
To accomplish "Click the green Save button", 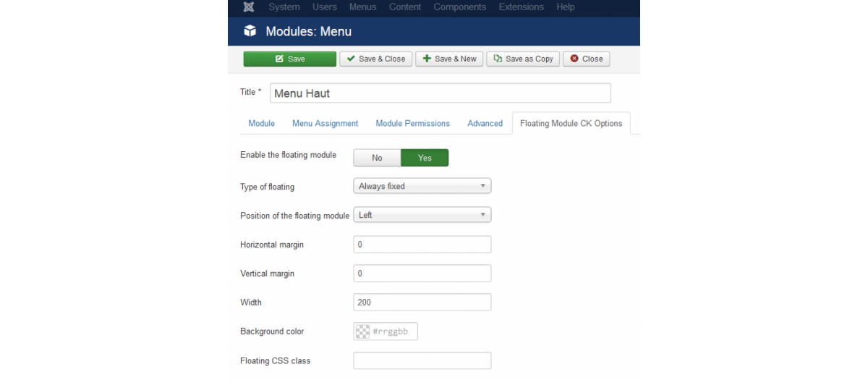I will click(x=290, y=59).
